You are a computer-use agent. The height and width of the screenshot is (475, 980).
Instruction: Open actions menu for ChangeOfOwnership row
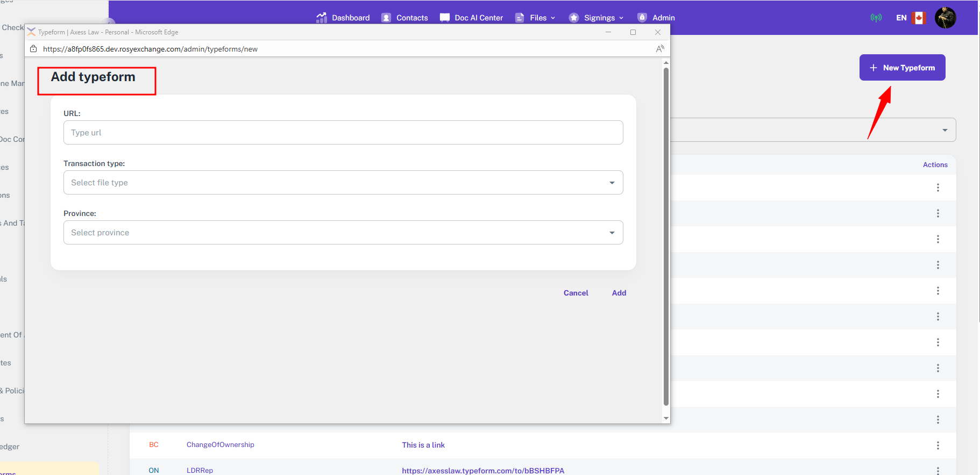point(938,445)
